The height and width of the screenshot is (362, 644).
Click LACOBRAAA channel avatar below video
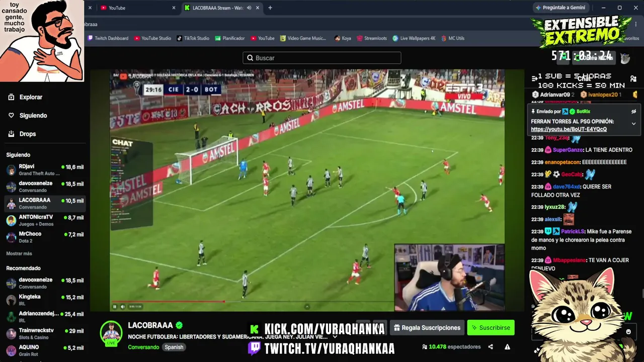point(111,332)
